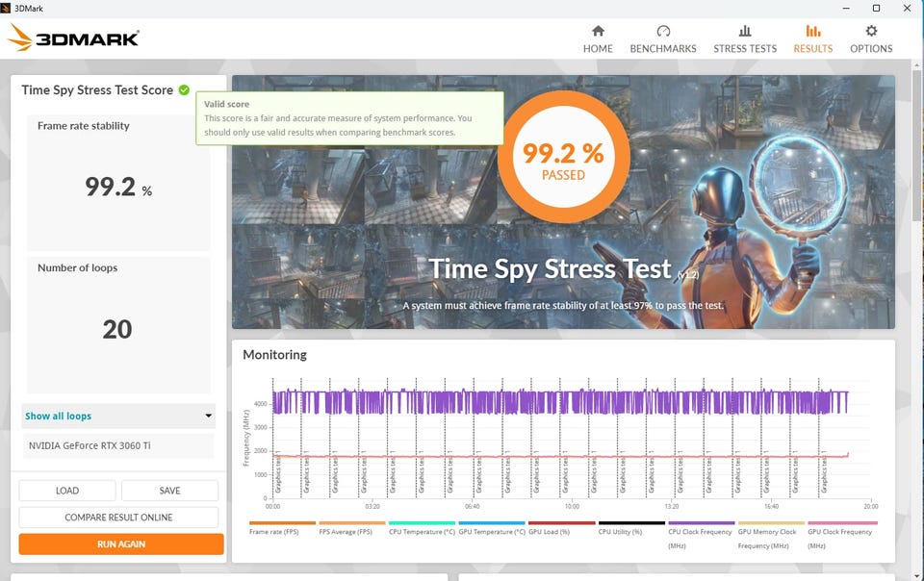Click the NVIDIA GeForce RTX 3060 Ti field

click(x=117, y=445)
